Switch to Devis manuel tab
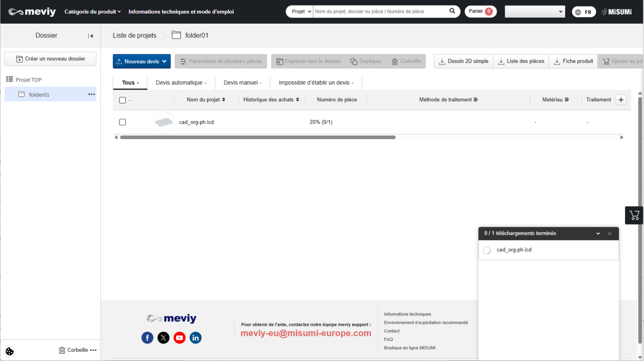The width and height of the screenshot is (644, 361). click(242, 83)
